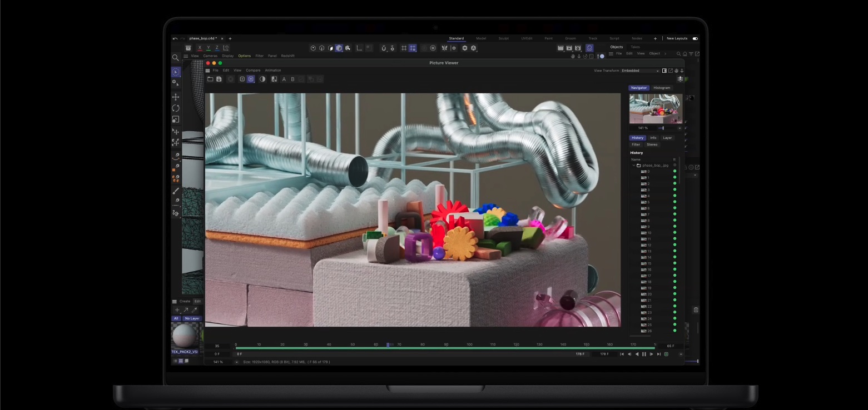Screen dimensions: 868x410
Task: Click the AB compare split icon
Action: (274, 79)
